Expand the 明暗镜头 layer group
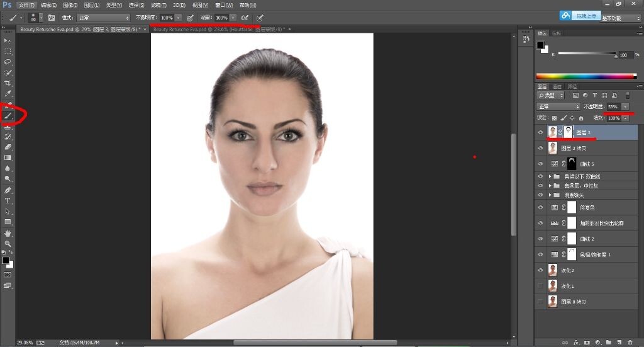 550,195
